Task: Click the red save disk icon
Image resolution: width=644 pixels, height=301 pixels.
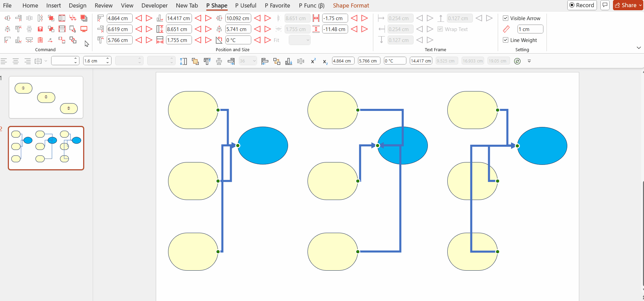Action: click(x=40, y=29)
